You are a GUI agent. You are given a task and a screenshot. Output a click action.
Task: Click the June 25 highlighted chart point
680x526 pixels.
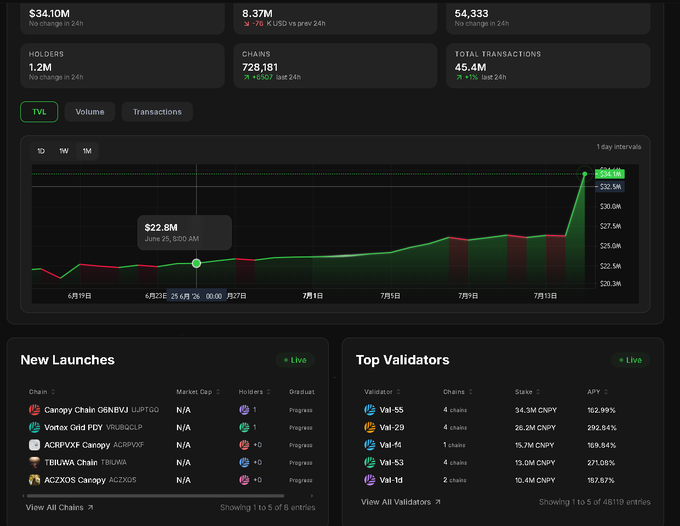coord(196,263)
